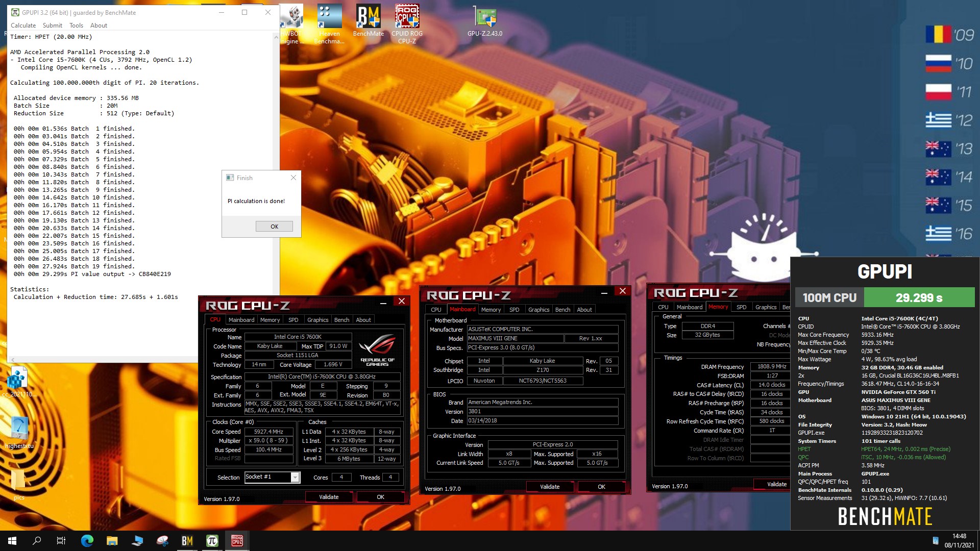Click the DRAM Frequency 1808.9 MHz field
This screenshot has width=980, height=551.
(x=771, y=367)
